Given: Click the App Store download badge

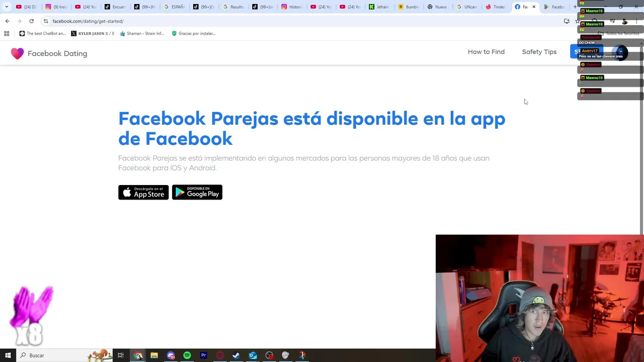Looking at the screenshot, I should (143, 192).
